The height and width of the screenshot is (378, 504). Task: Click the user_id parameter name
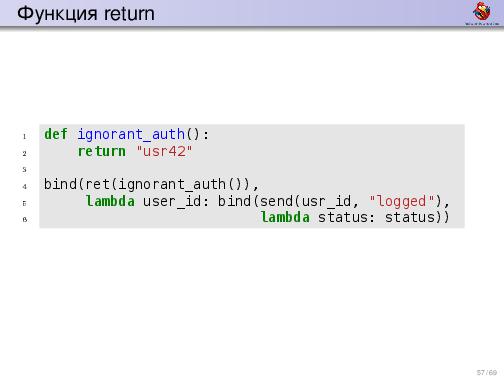point(172,202)
